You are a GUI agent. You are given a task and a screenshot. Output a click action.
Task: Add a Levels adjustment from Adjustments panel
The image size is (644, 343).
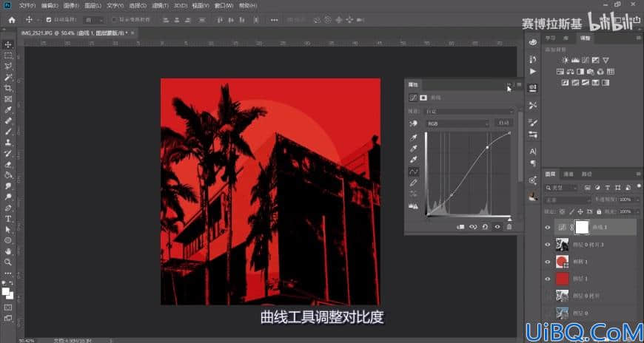tap(575, 61)
